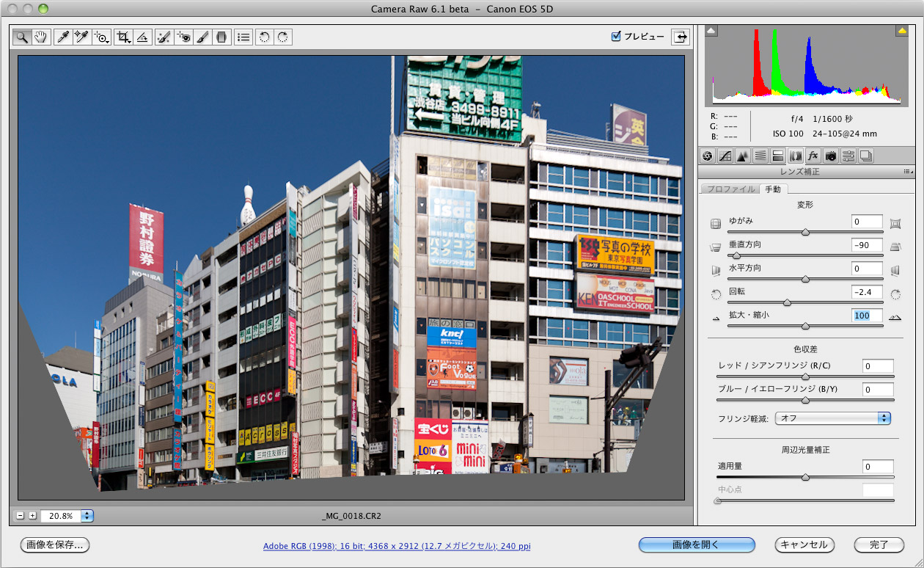The image size is (924, 568).
Task: Click the ブルー / イエローフリンジ value field
Action: pos(878,390)
